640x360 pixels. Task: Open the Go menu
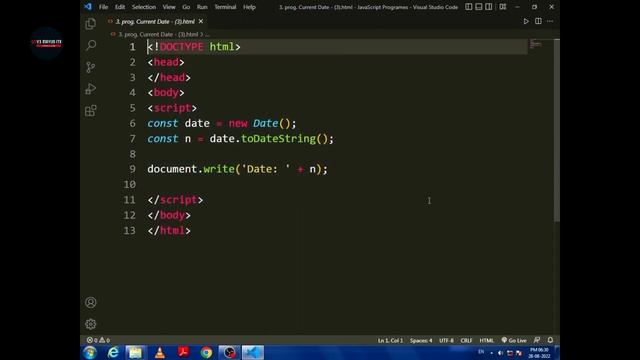(186, 7)
